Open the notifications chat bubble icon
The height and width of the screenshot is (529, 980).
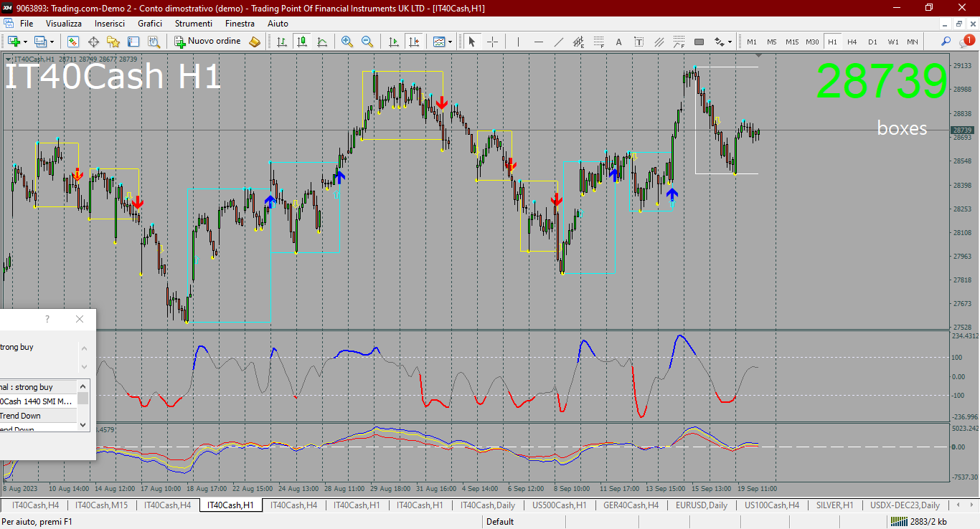966,42
